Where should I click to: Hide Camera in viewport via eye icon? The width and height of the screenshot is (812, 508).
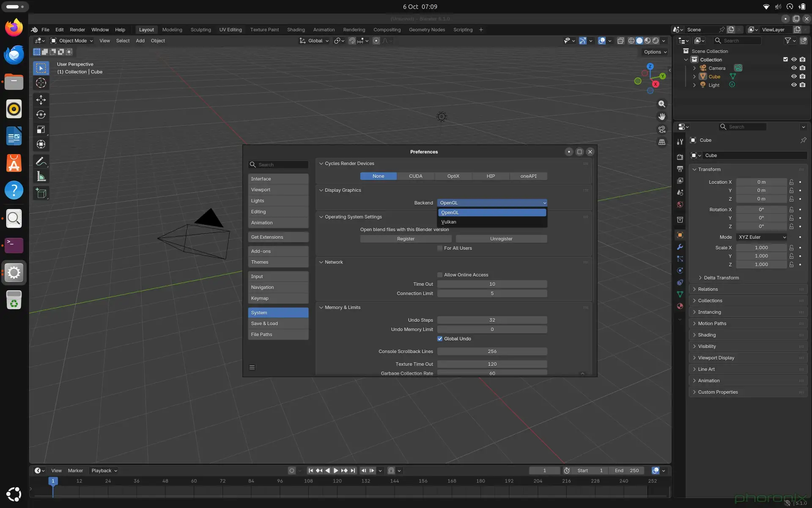click(x=794, y=68)
